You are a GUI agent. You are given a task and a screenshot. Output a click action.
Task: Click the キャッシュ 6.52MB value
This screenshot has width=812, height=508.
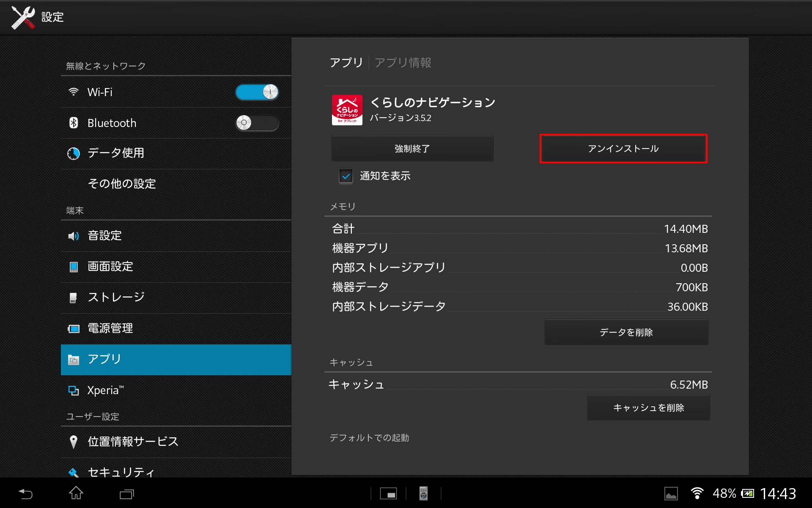click(x=689, y=385)
